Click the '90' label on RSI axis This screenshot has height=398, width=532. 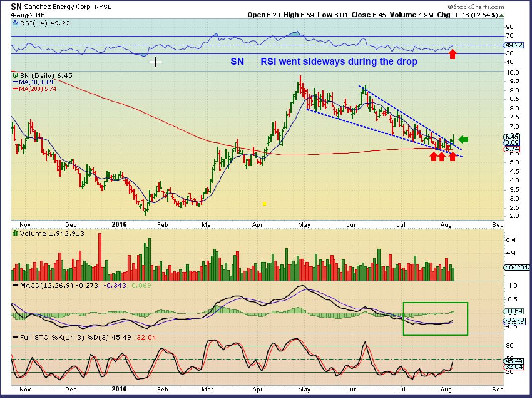tap(510, 27)
